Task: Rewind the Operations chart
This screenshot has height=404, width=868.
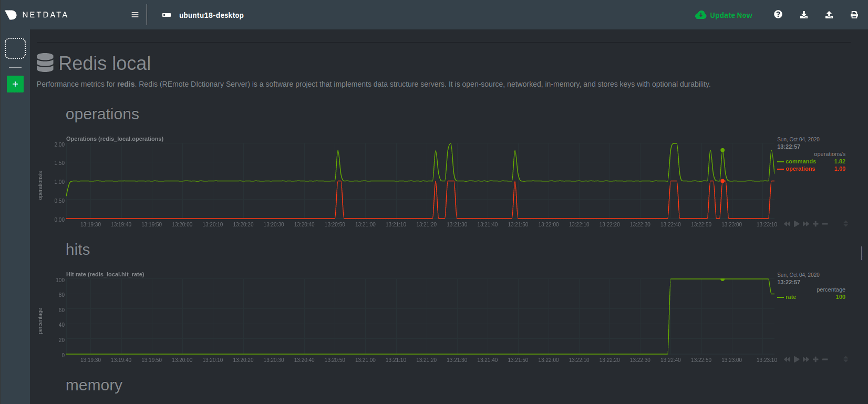Action: point(787,224)
